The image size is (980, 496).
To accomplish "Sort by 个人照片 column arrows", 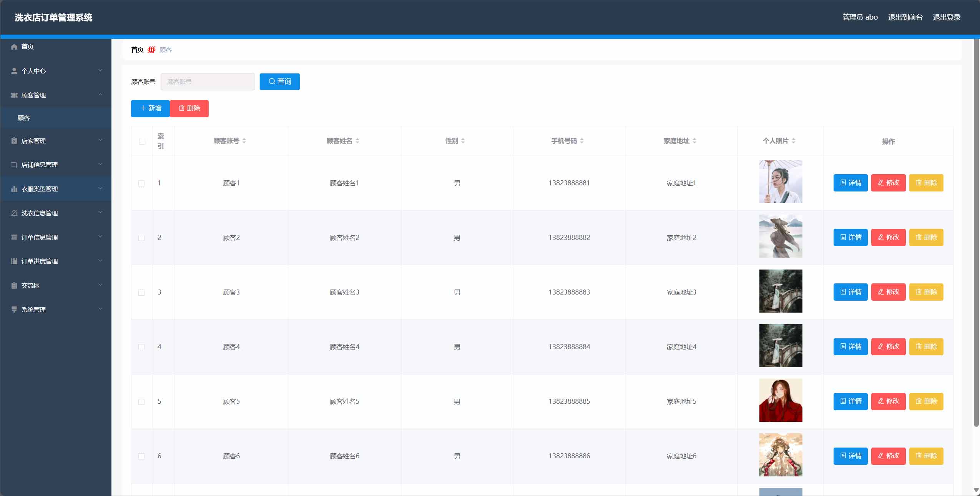I will (x=794, y=141).
